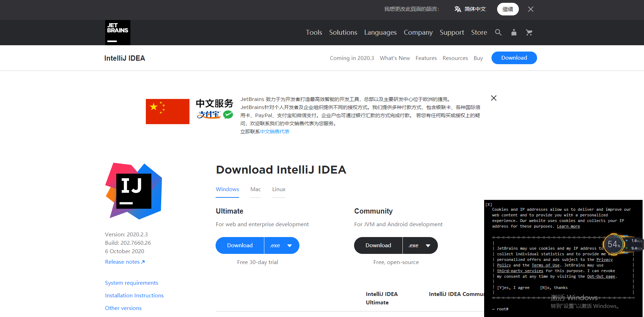Click IntelliJ IDEA Ultimate comparison heading

click(382, 298)
